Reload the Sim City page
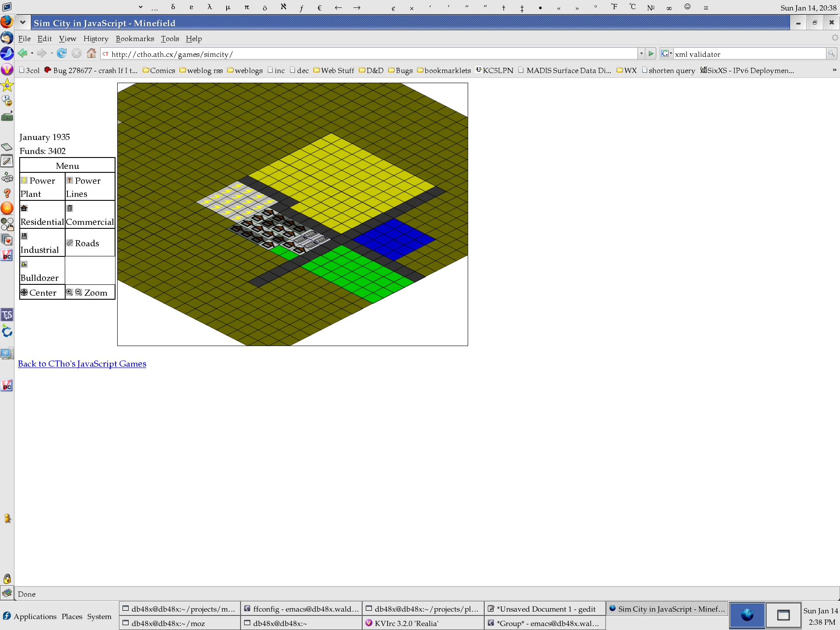Screen dimensions: 840x630 tap(62, 53)
